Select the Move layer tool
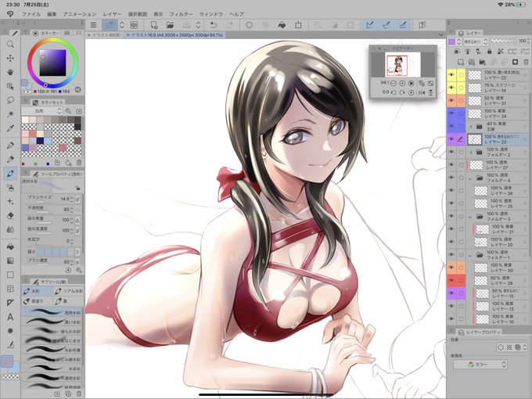The width and height of the screenshot is (532, 399). click(10, 59)
